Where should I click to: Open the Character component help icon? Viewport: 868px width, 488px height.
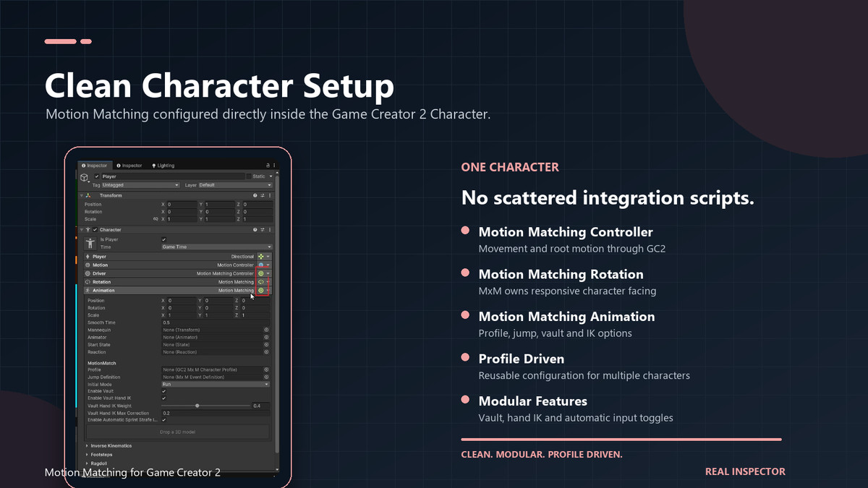(255, 230)
